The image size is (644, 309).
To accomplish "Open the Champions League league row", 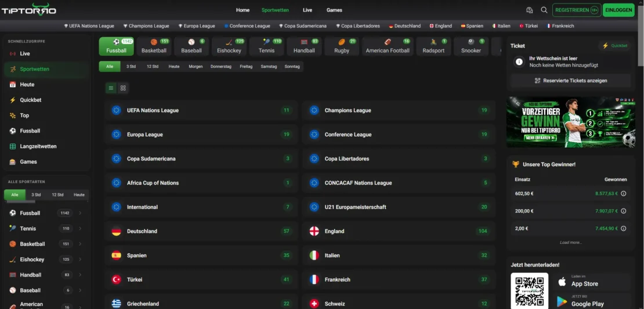I will pos(399,110).
